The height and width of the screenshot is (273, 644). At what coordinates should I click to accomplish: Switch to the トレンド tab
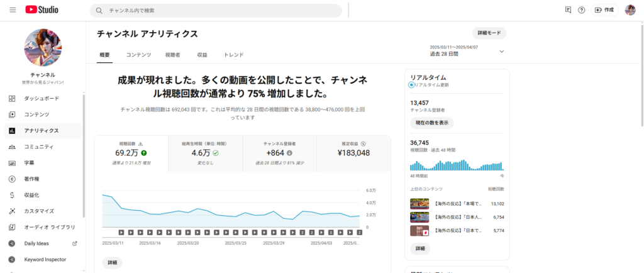[x=233, y=55]
